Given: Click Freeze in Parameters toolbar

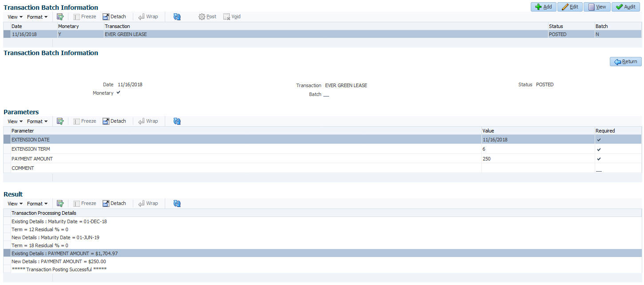Looking at the screenshot, I should point(85,121).
